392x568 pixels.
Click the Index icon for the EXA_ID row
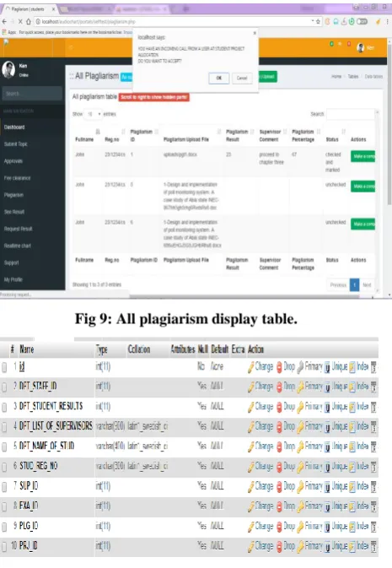pyautogui.click(x=352, y=507)
